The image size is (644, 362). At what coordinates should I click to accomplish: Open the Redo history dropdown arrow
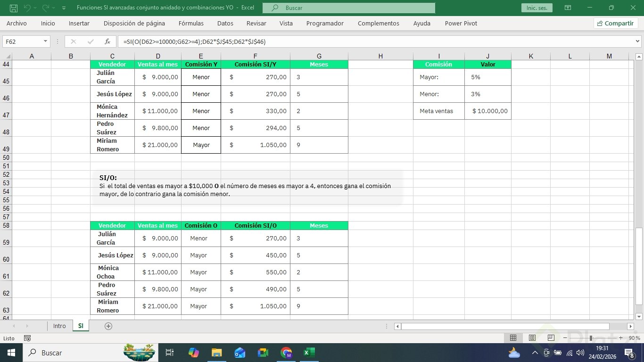point(54,8)
